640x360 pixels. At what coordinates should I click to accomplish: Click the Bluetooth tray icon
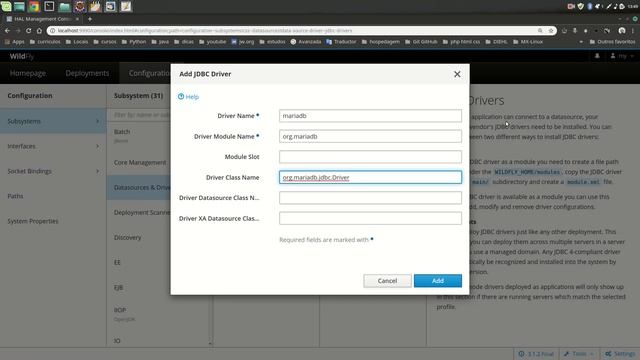pos(590,6)
